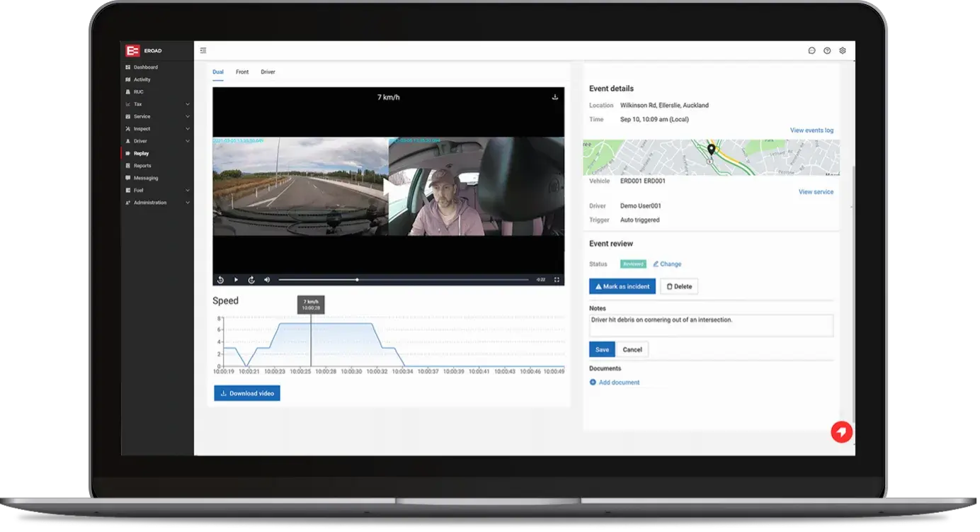Click the red floating arrow button

(x=842, y=432)
